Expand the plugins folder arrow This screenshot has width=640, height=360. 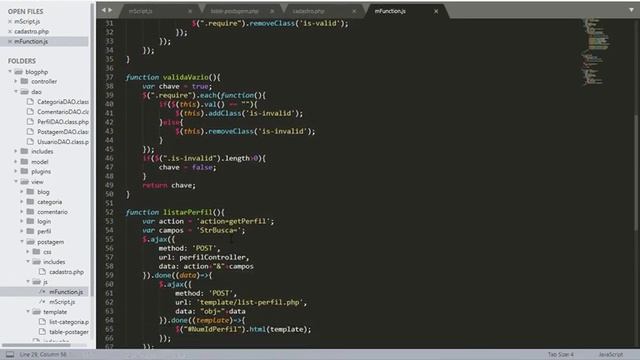tap(16, 171)
